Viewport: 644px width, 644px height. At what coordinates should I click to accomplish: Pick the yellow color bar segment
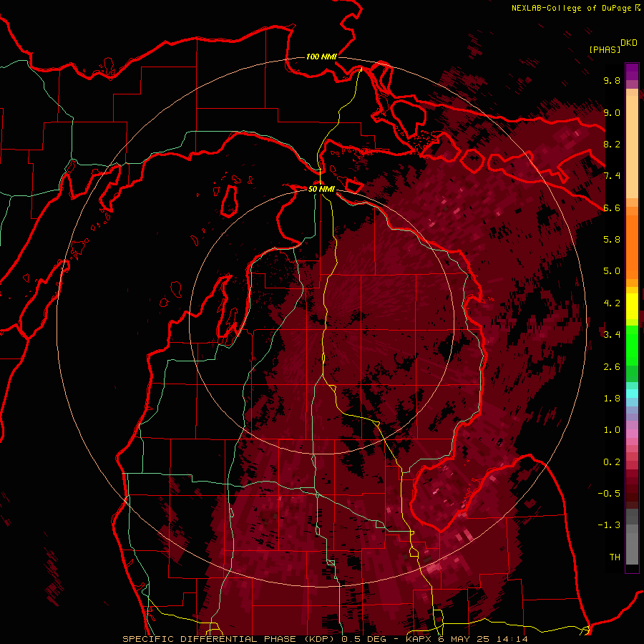(632, 306)
